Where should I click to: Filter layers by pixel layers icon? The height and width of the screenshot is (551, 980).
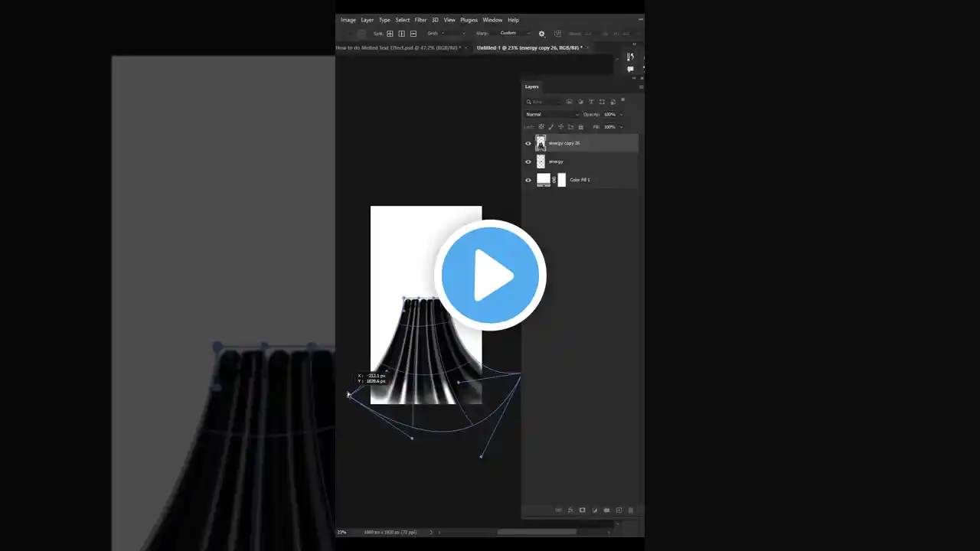[570, 102]
